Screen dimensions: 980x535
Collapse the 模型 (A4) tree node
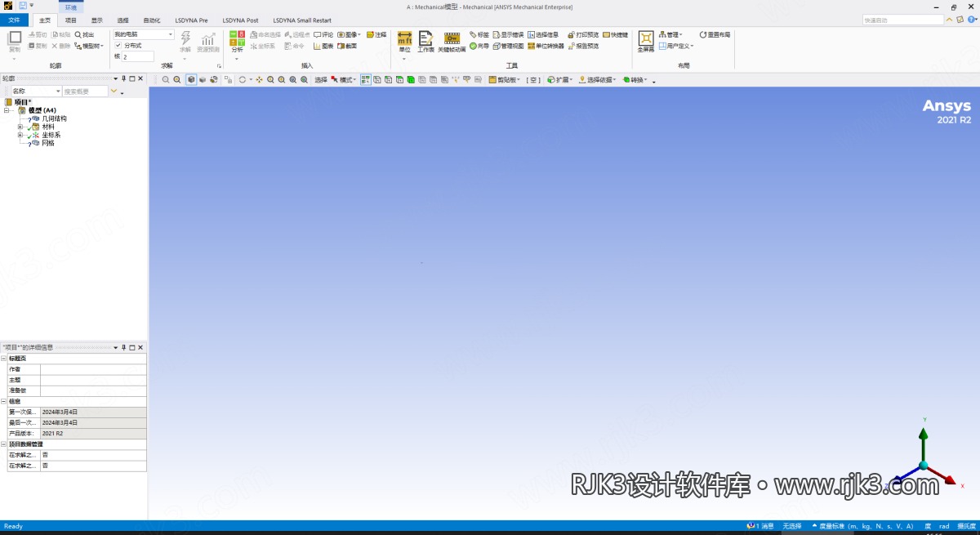(x=7, y=110)
